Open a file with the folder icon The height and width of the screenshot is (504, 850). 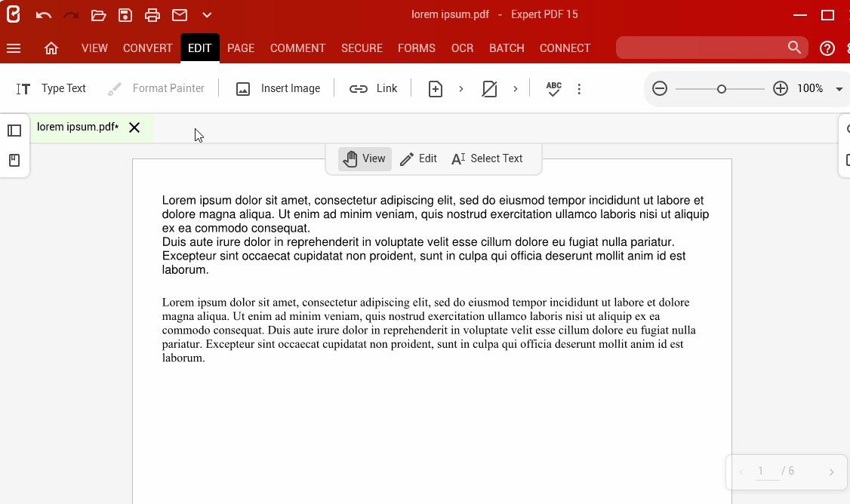pos(98,15)
